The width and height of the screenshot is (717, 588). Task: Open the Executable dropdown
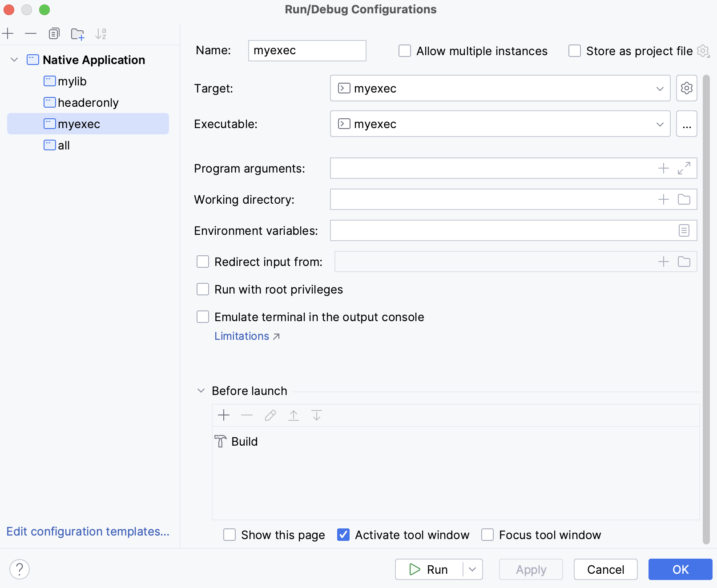tap(660, 124)
